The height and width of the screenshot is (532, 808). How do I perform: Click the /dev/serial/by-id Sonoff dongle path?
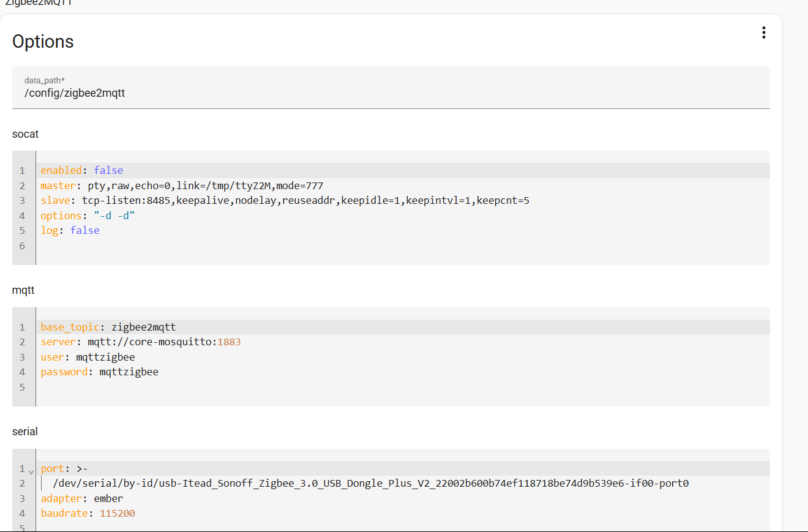(x=371, y=483)
